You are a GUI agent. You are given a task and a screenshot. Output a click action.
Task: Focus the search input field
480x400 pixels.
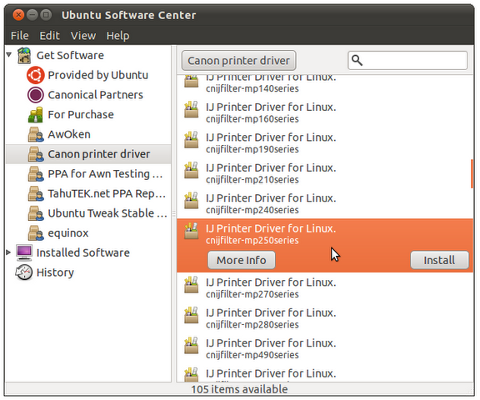(408, 60)
